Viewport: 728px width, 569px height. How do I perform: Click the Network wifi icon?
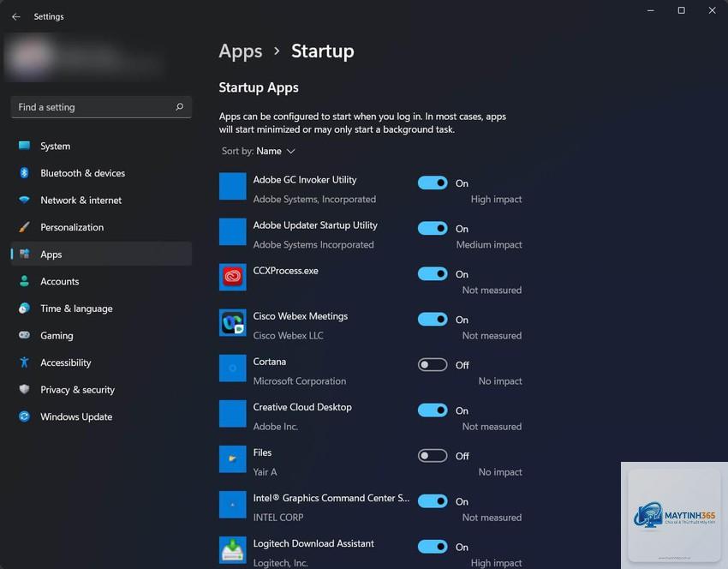point(24,200)
